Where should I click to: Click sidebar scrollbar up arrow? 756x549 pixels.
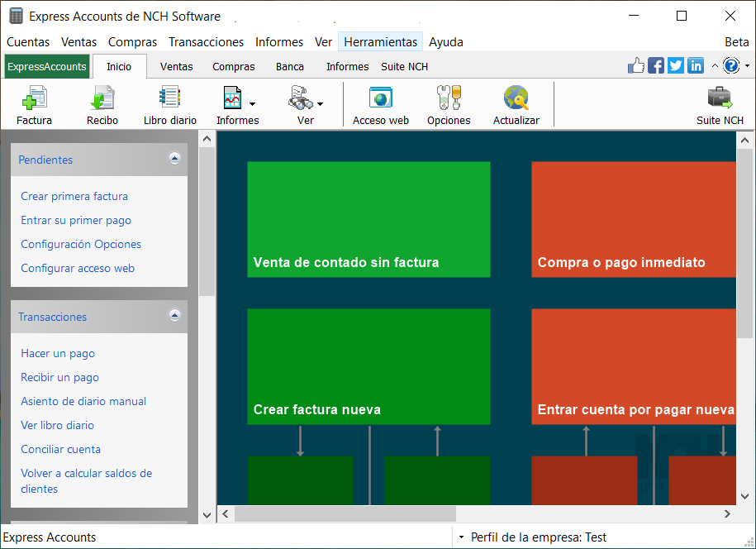pos(207,139)
